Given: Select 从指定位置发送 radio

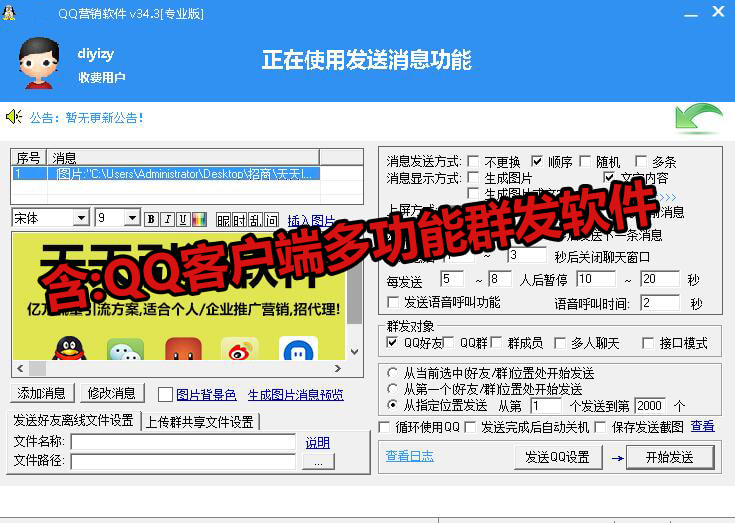Looking at the screenshot, I should click(392, 405).
